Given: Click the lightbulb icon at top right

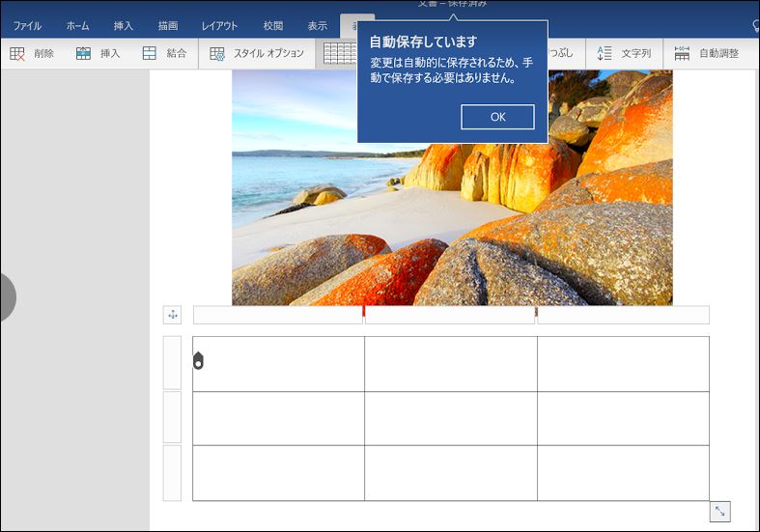Looking at the screenshot, I should click(x=755, y=25).
